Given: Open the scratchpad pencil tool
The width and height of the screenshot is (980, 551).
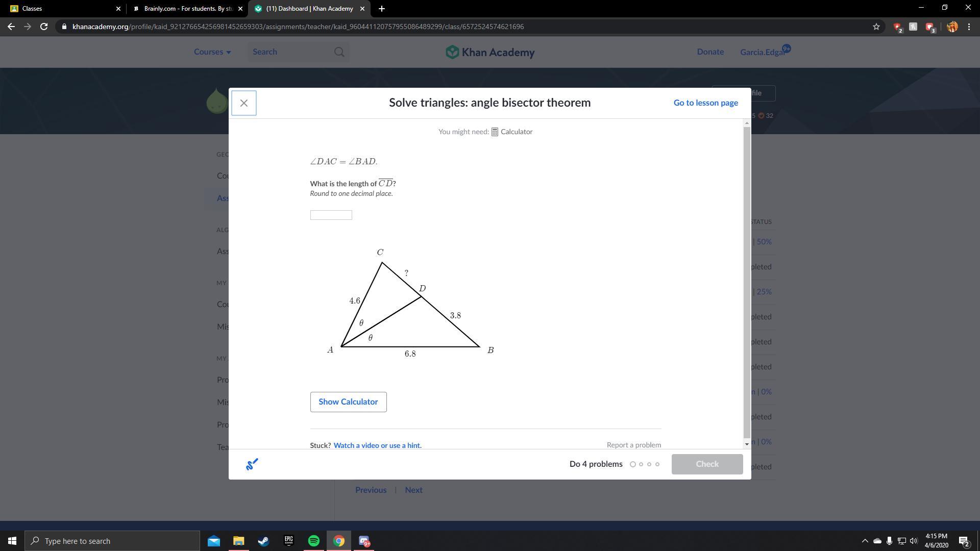Looking at the screenshot, I should 252,464.
